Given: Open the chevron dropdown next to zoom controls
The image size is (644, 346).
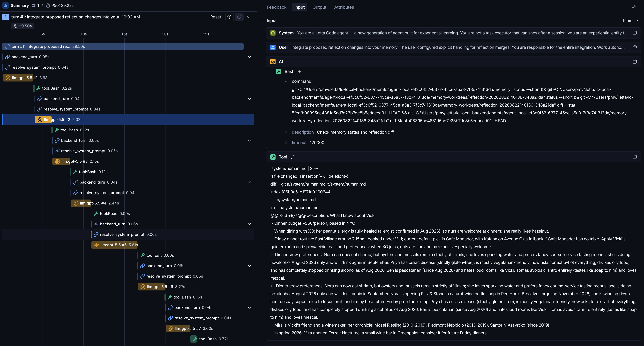Looking at the screenshot, I should pyautogui.click(x=249, y=17).
